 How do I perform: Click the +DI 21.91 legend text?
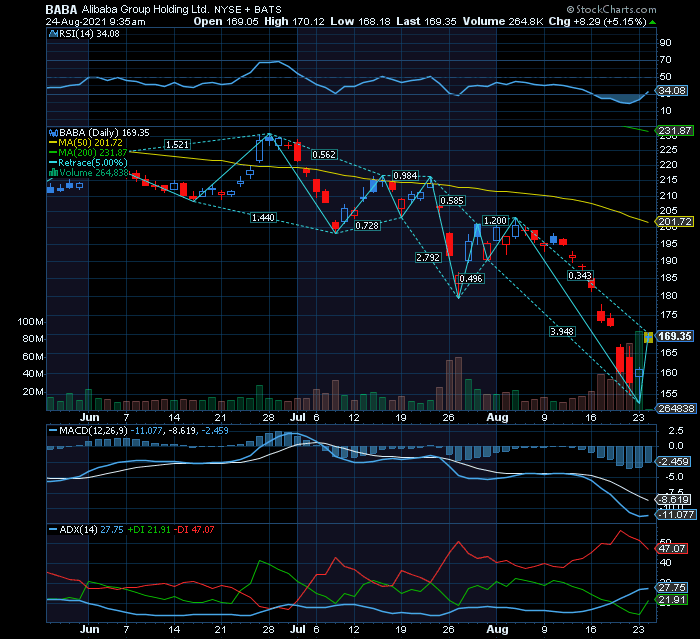149,530
